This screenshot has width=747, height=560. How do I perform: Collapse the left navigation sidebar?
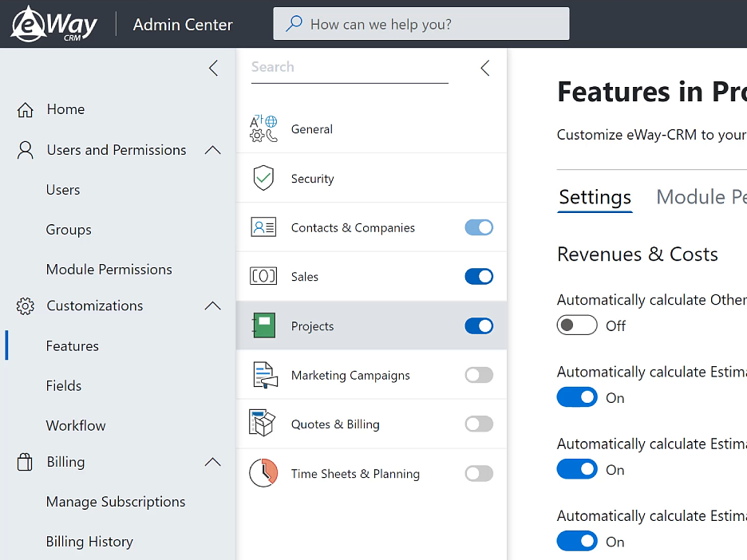pyautogui.click(x=213, y=68)
